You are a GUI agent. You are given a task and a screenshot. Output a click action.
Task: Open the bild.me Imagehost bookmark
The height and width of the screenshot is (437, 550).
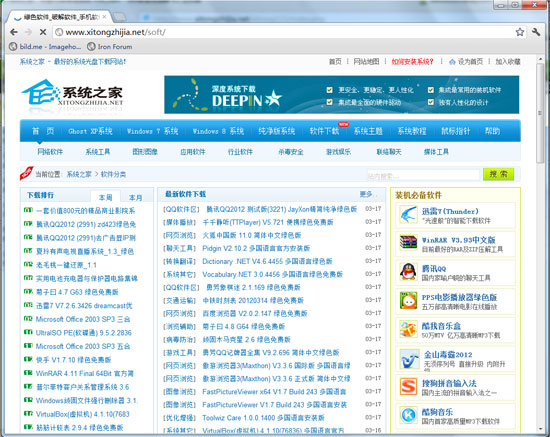click(x=45, y=46)
